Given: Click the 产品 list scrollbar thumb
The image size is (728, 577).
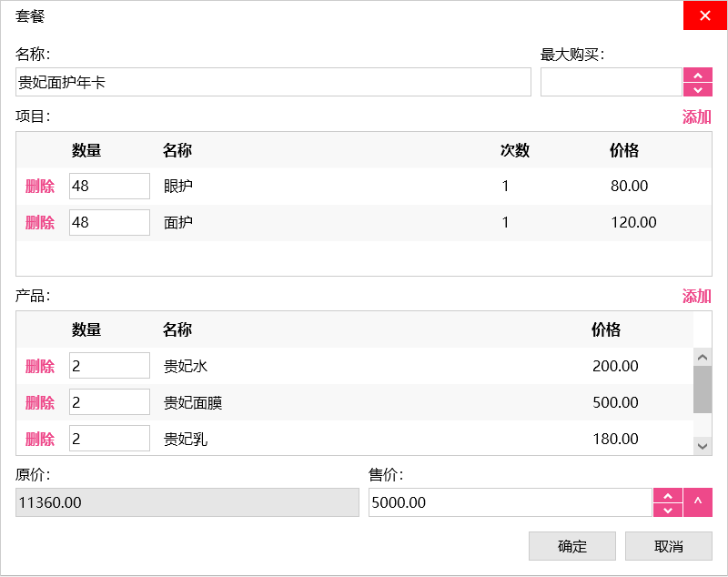Looking at the screenshot, I should tap(703, 390).
